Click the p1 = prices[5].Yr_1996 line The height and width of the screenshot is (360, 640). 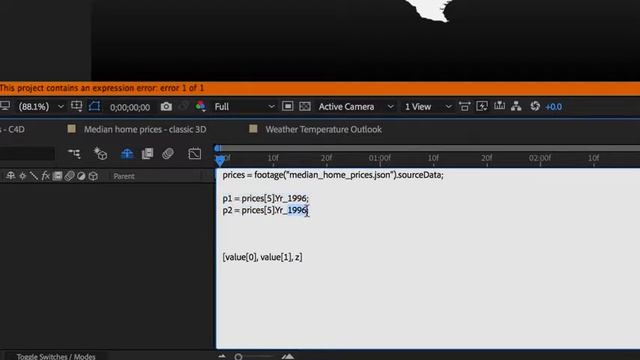coord(266,198)
